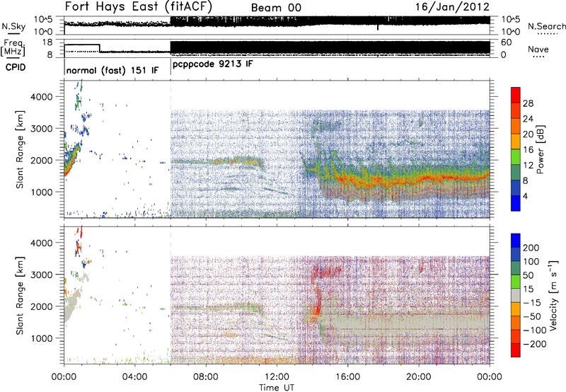Click the "CPID" row label
This screenshot has height=392, width=566.
point(15,67)
